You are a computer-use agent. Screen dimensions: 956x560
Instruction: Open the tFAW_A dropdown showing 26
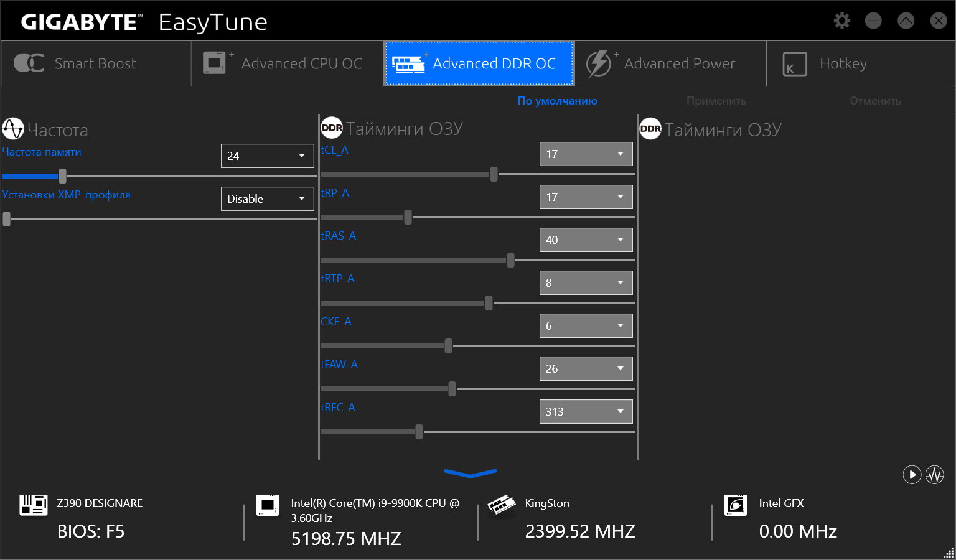coord(586,368)
